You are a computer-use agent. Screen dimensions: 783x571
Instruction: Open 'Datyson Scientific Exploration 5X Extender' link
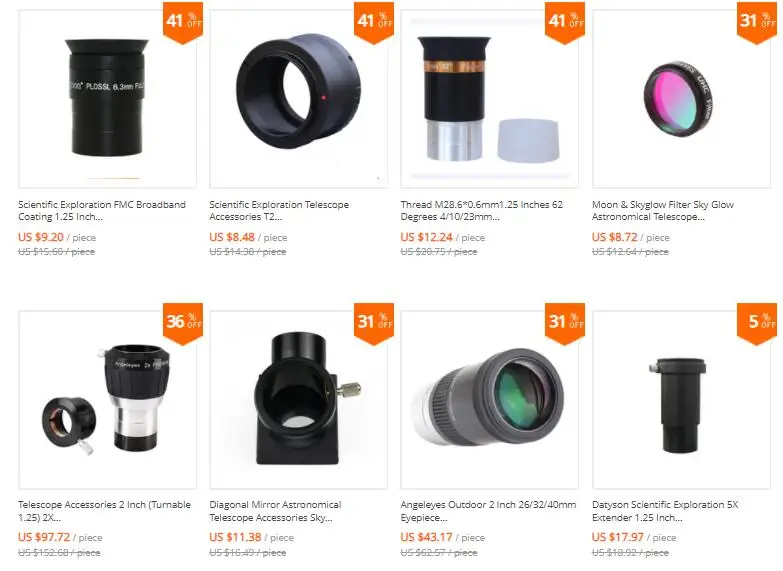click(x=665, y=511)
